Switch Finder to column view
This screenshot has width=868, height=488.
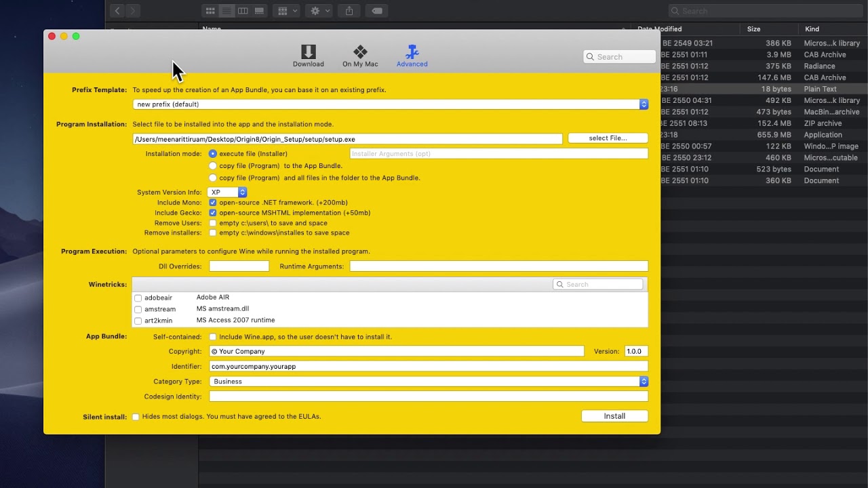pos(243,11)
